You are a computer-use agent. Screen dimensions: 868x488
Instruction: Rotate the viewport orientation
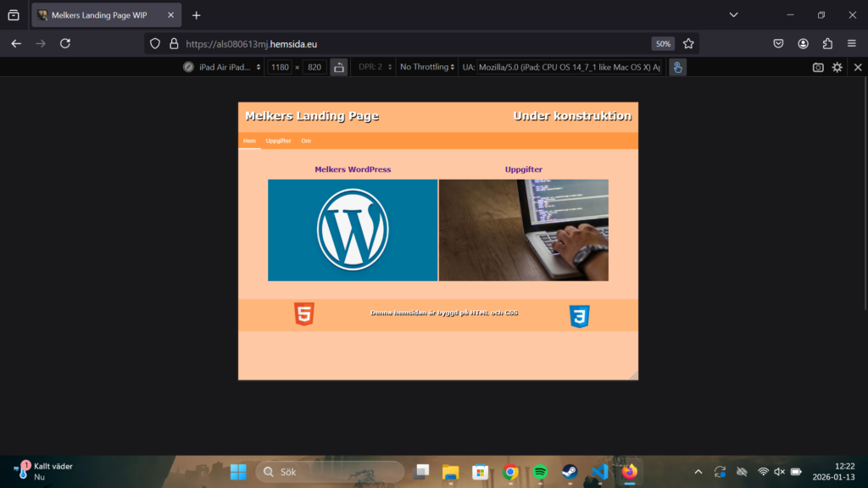[339, 67]
